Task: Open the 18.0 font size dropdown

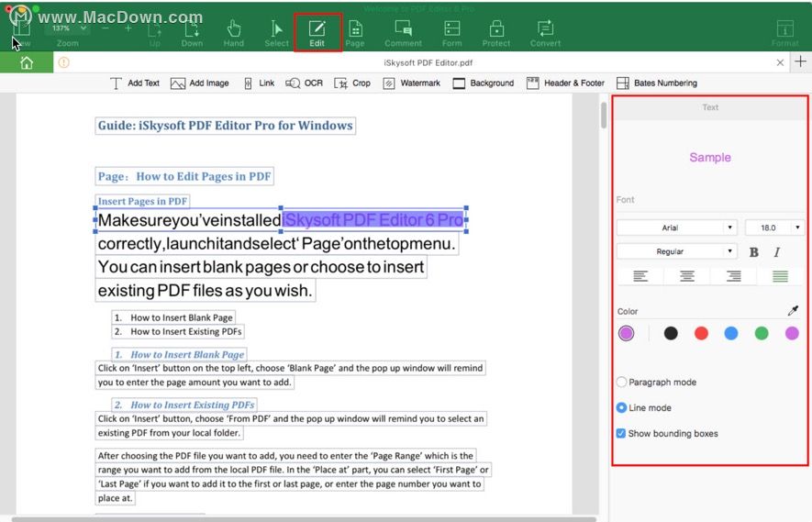Action: (774, 228)
